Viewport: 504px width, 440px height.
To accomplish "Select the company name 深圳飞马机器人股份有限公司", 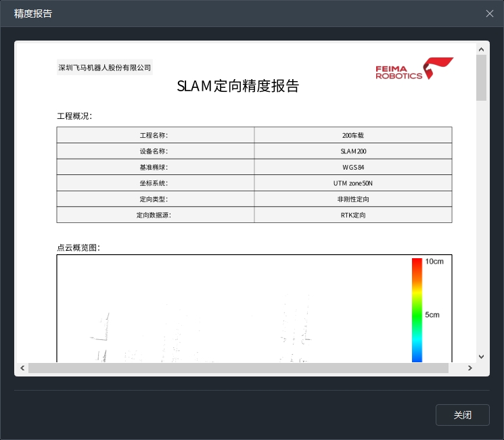I will [x=105, y=68].
